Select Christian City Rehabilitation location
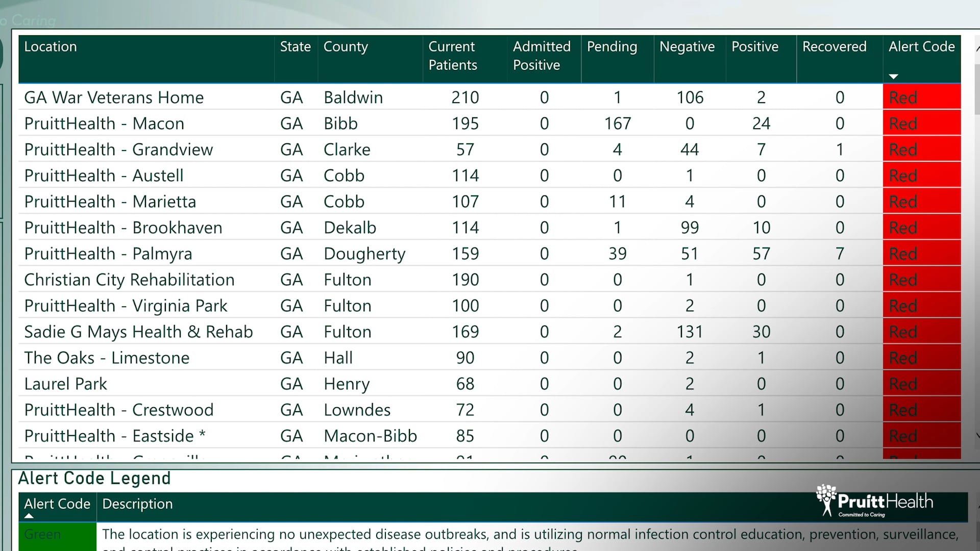This screenshot has height=551, width=980. pyautogui.click(x=129, y=280)
